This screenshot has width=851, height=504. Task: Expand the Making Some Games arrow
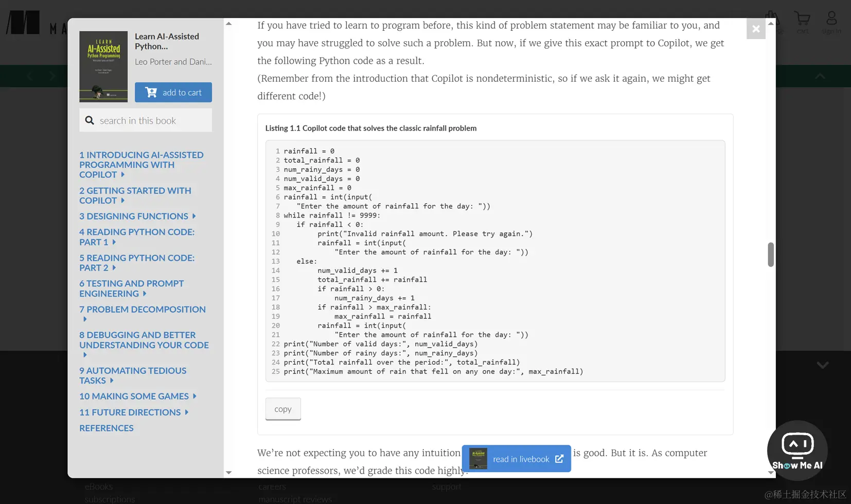click(x=194, y=397)
